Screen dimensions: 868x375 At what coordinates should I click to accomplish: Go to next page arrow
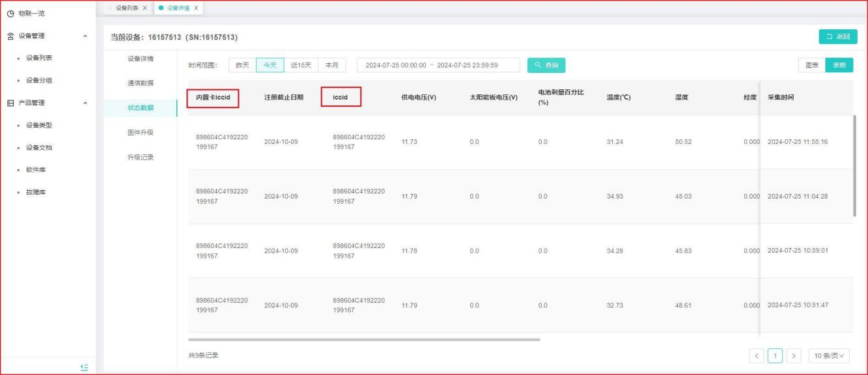pos(793,355)
